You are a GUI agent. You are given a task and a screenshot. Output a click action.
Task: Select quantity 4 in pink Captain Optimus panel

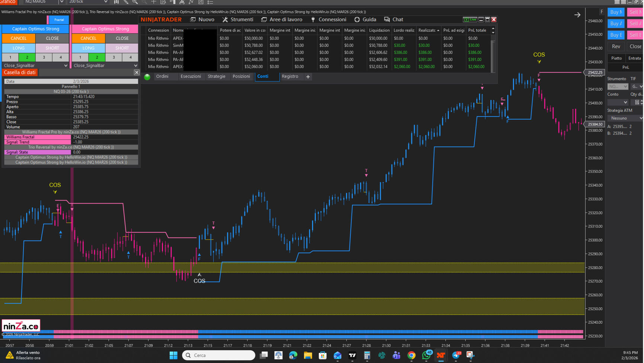[x=130, y=57]
